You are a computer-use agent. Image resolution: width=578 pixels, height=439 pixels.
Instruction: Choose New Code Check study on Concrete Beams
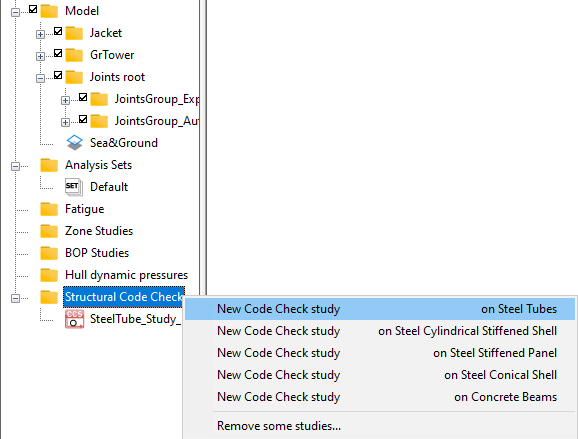click(x=380, y=397)
